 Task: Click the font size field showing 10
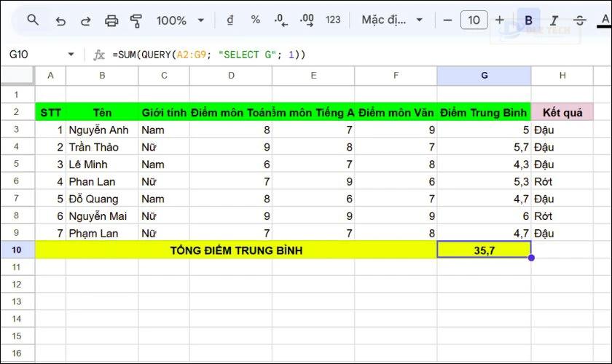tap(474, 20)
